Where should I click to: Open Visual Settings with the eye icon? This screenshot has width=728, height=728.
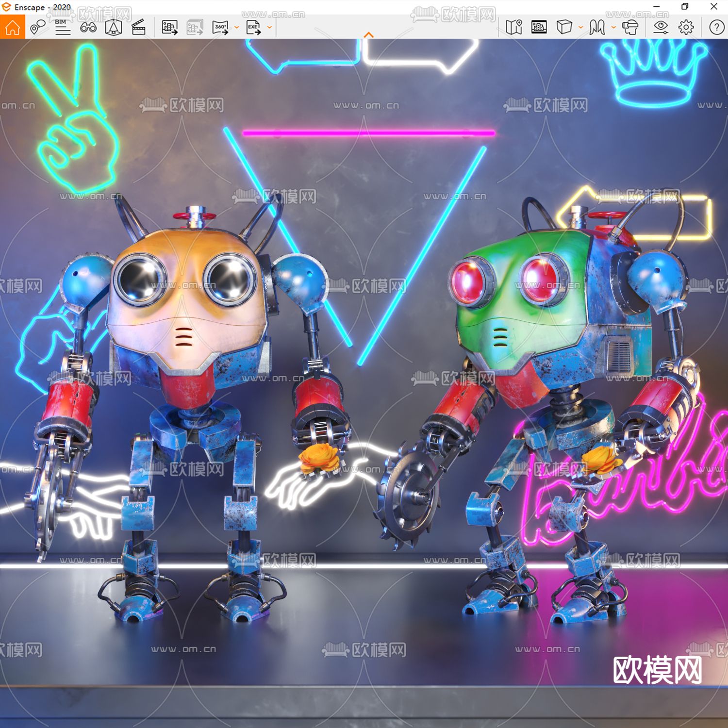pos(661,28)
